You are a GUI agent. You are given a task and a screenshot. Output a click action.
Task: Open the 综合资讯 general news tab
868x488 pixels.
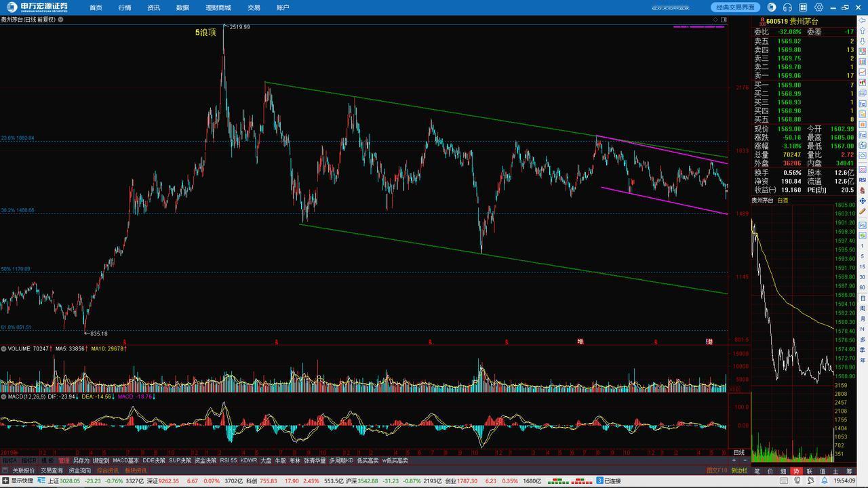coord(108,470)
